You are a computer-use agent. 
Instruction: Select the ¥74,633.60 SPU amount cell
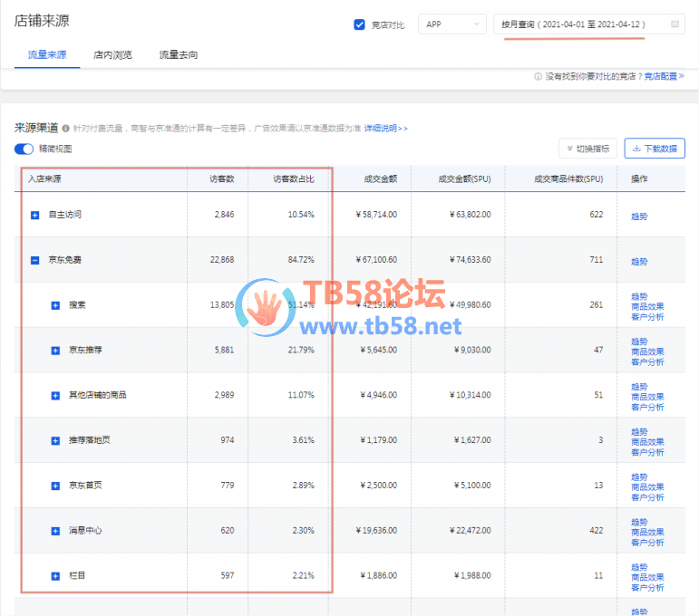point(470,260)
